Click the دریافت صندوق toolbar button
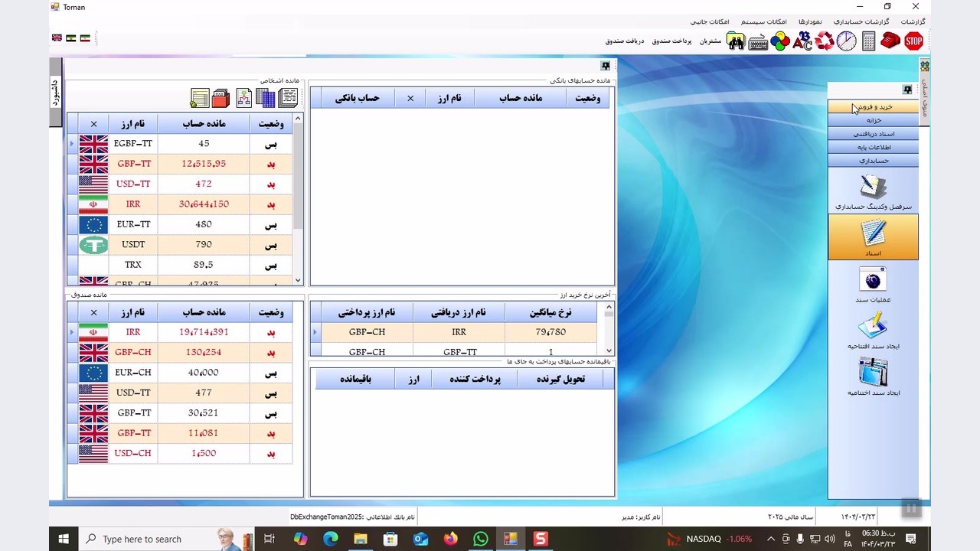 625,41
